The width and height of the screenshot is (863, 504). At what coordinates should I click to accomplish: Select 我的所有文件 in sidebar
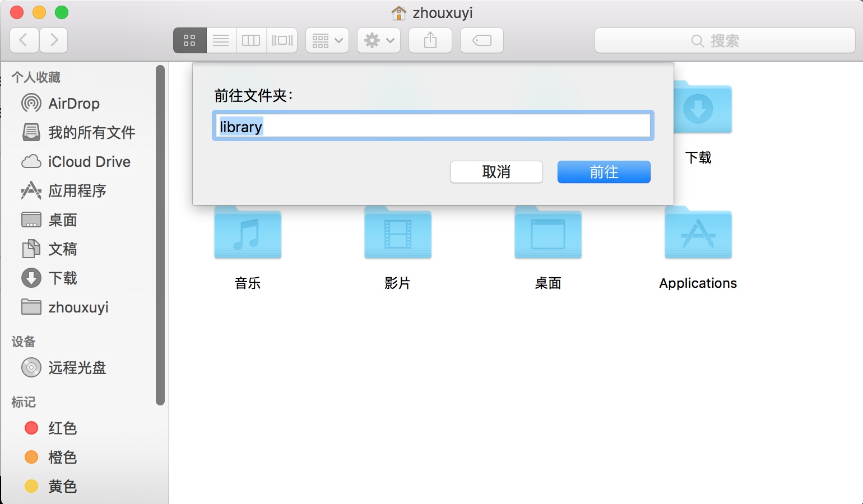tap(90, 132)
